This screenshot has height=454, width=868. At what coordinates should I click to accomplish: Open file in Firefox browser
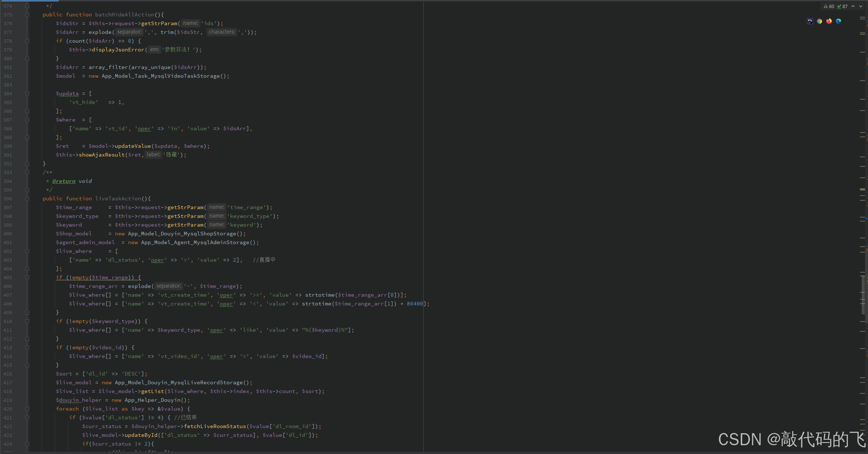(x=829, y=21)
